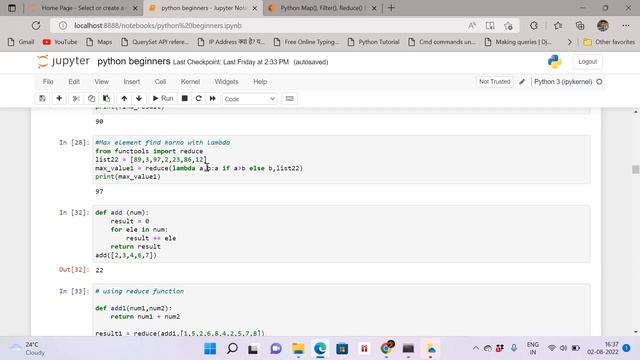Open the taskbar Search icon
Viewport: 640px width, 360px height.
tap(232, 349)
